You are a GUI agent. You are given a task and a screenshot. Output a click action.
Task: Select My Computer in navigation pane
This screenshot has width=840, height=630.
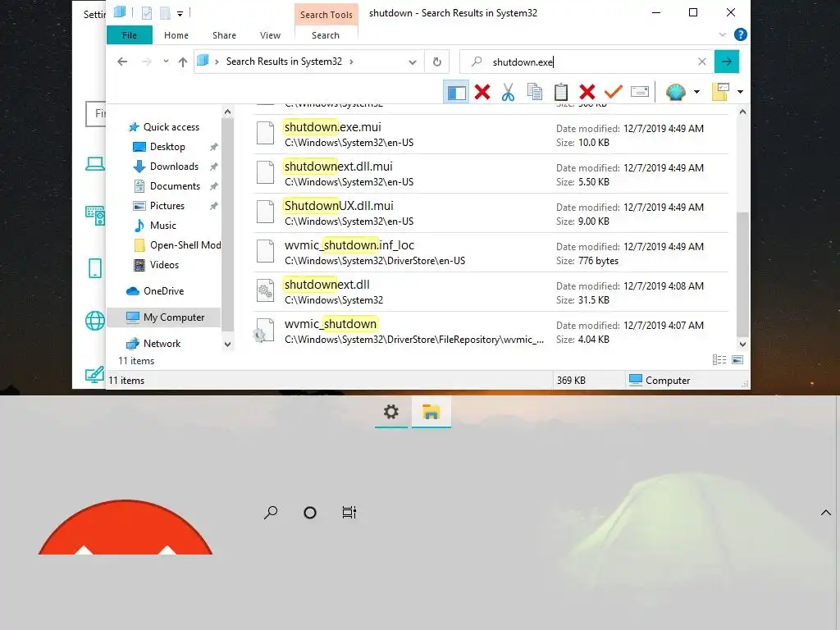165,317
